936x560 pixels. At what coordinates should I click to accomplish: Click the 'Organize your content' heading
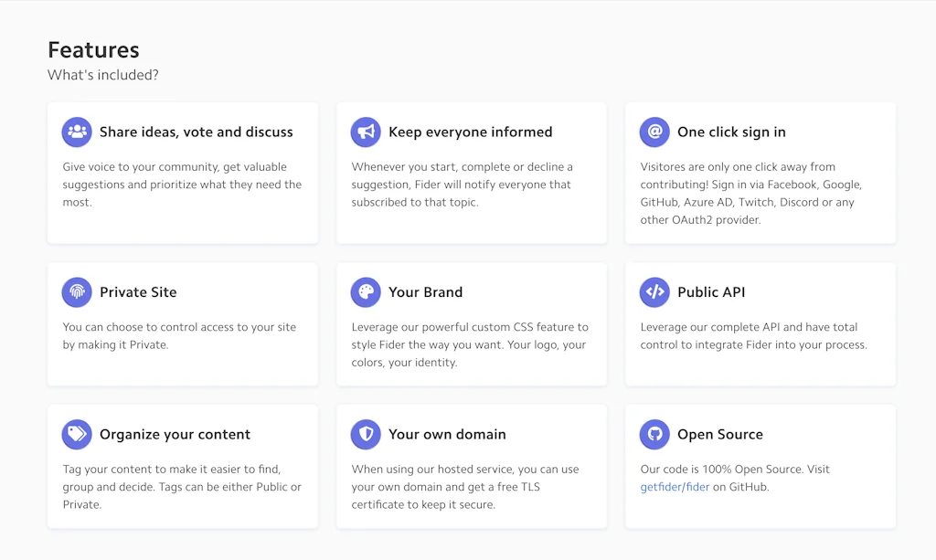pyautogui.click(x=175, y=435)
